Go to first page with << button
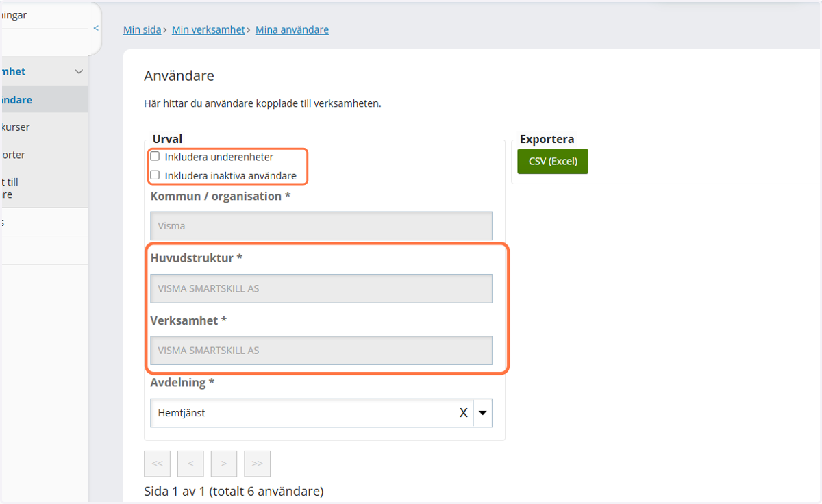Viewport: 822px width, 504px height. click(x=157, y=464)
